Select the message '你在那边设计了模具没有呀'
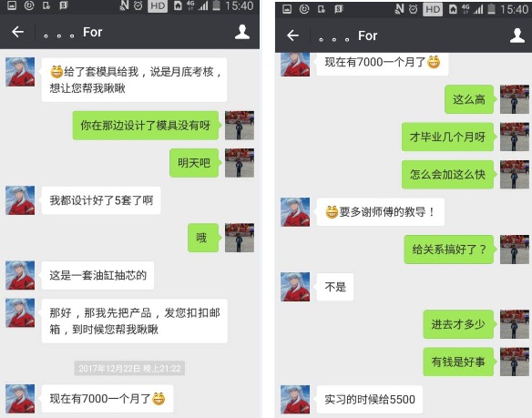Image resolution: width=532 pixels, height=418 pixels. (146, 125)
